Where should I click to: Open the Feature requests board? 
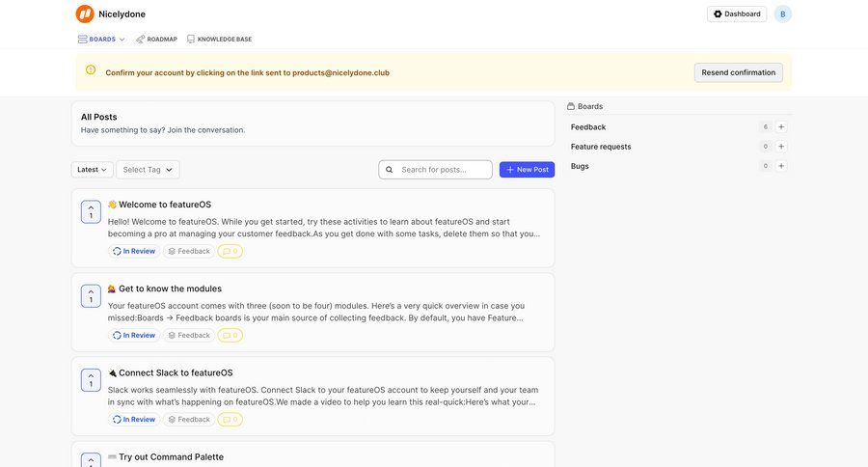601,147
